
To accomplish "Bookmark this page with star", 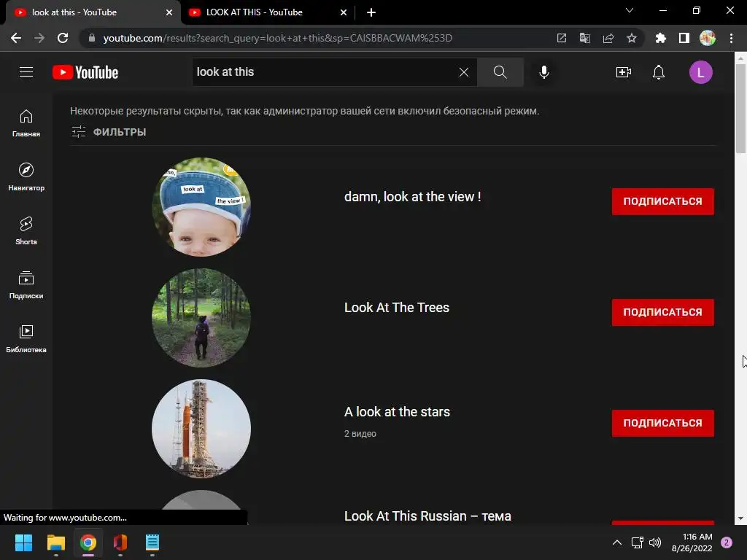I will click(x=631, y=38).
